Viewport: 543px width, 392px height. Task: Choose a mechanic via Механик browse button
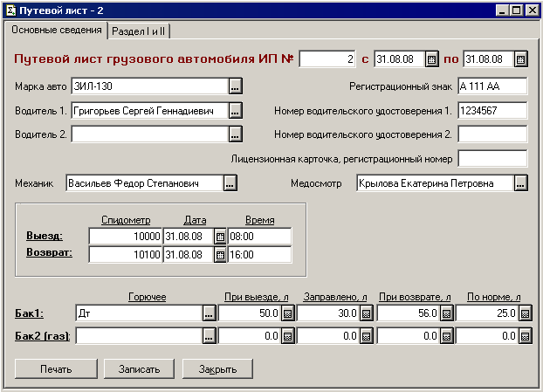pos(230,183)
